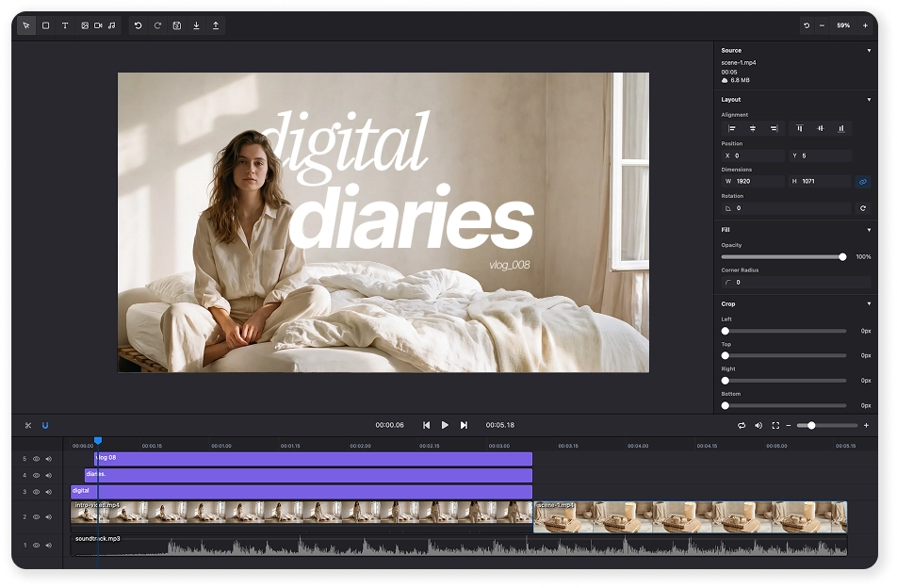Undo the last action
897x588 pixels.
(139, 25)
